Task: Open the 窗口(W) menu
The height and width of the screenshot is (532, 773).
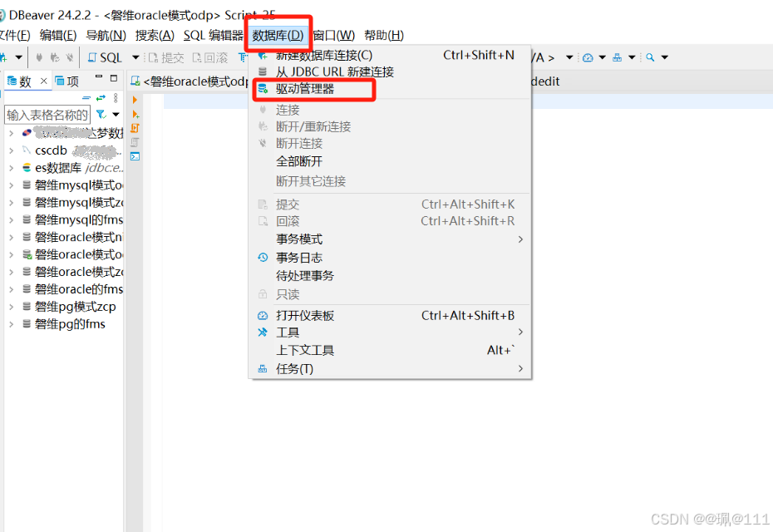Action: coord(334,36)
